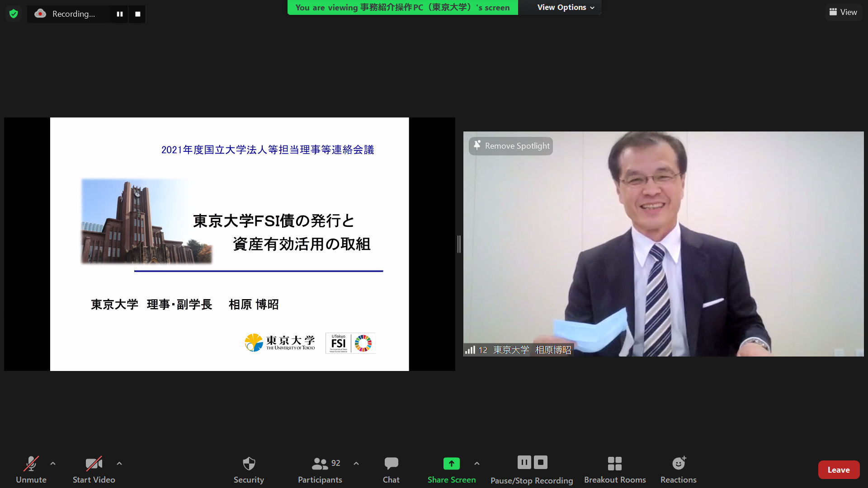Click the speaker video of 相原博昭
The width and height of the screenshot is (868, 488).
[663, 244]
